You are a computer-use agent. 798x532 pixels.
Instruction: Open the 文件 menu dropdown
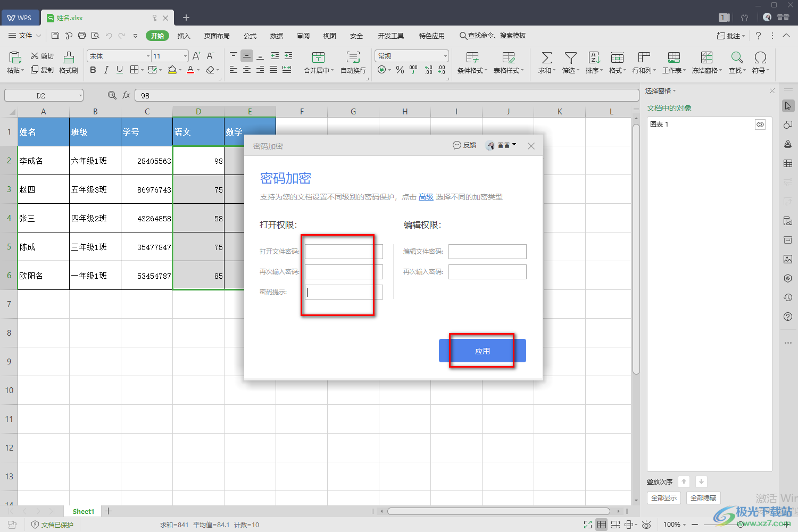[x=25, y=36]
